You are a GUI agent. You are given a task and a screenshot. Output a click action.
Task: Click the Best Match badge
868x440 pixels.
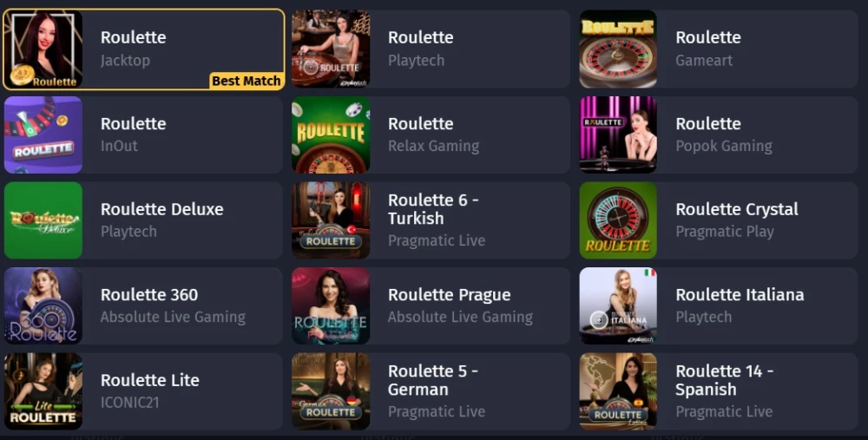(247, 81)
